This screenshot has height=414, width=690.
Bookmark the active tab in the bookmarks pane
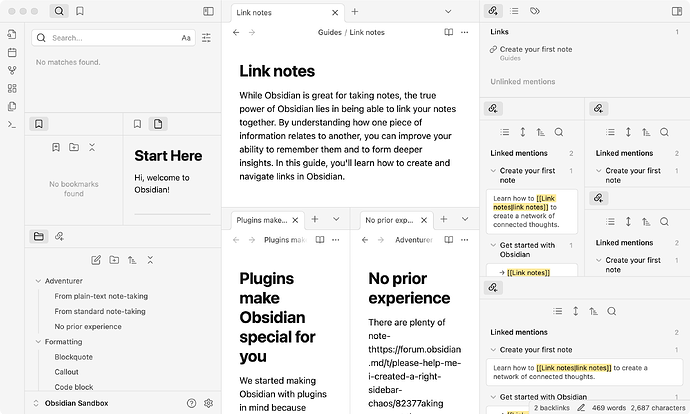pos(56,147)
